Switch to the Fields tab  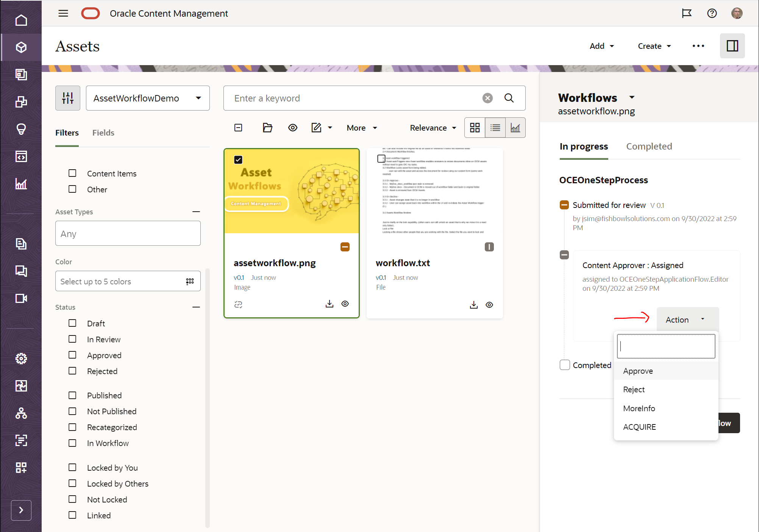tap(103, 133)
